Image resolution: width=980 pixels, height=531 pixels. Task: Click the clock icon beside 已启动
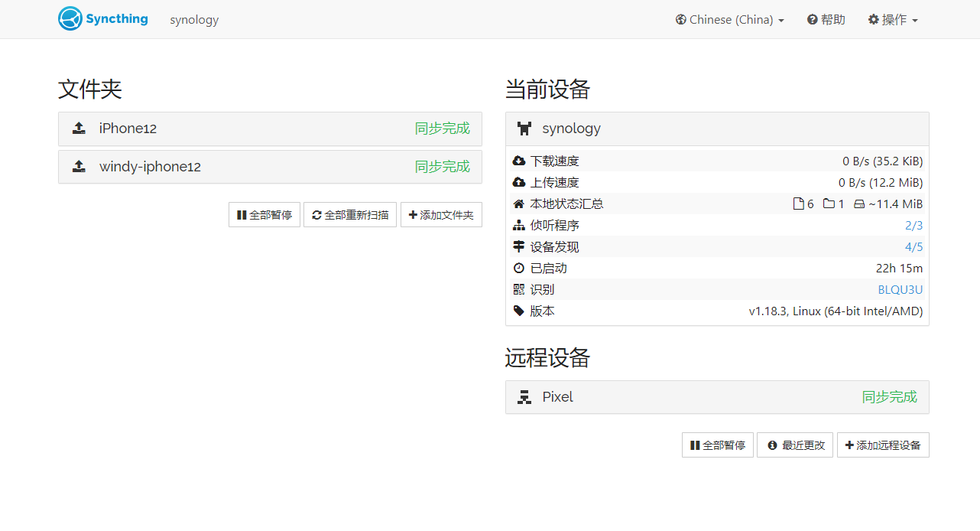(519, 268)
